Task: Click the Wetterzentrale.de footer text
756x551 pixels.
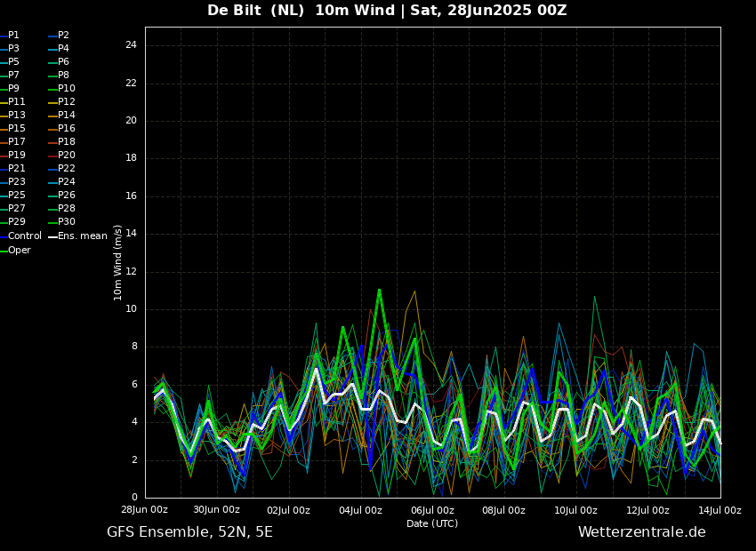Action: coord(641,532)
